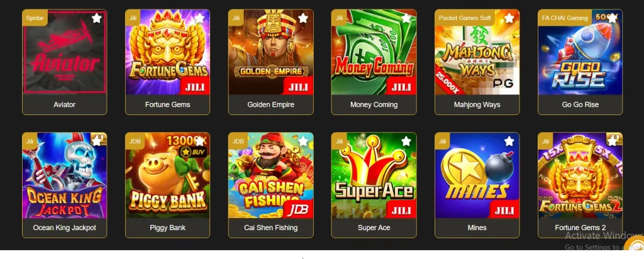Favorite Ocean King Jackpot via star
Viewport: 644px width, 259px height.
96,141
